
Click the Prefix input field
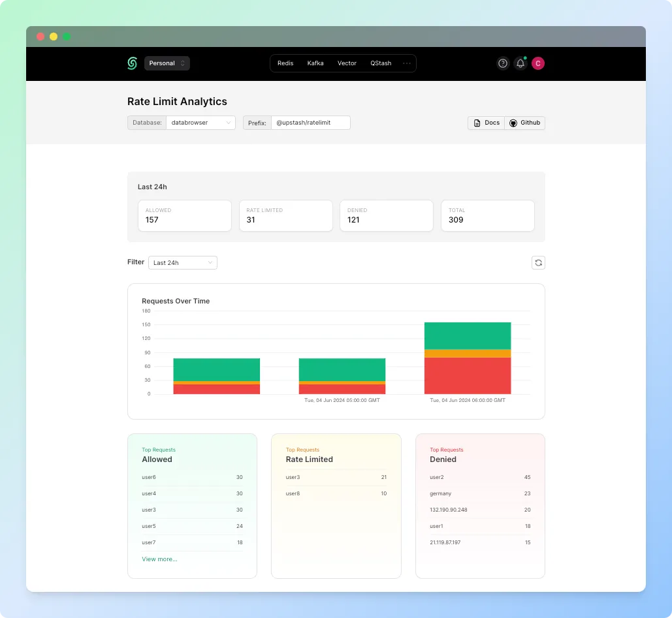[311, 123]
